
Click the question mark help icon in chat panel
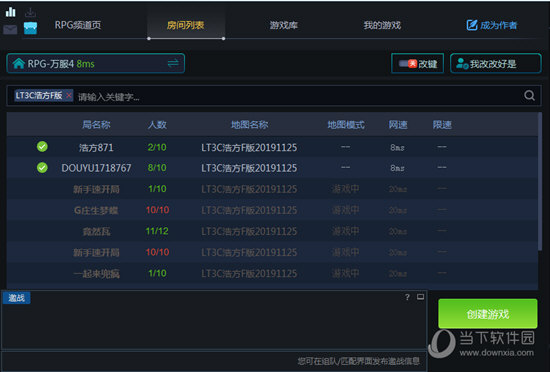pyautogui.click(x=407, y=297)
